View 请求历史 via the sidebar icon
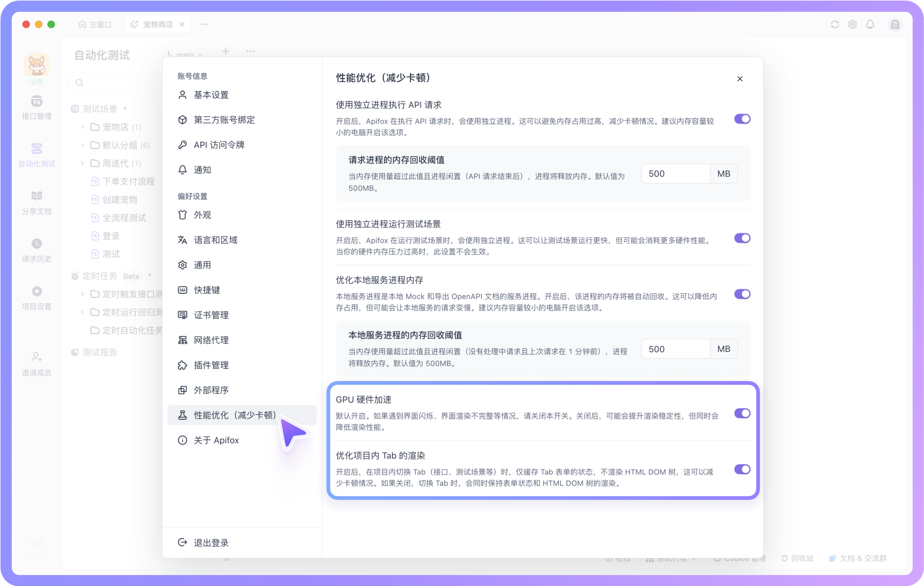Viewport: 924px width, 586px height. click(37, 249)
